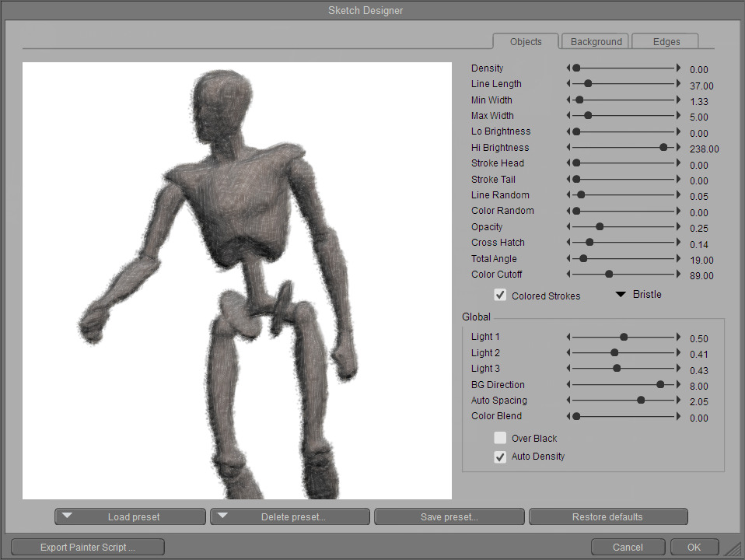Click the Color Cutoff slider handle
The height and width of the screenshot is (560, 745).
(609, 275)
